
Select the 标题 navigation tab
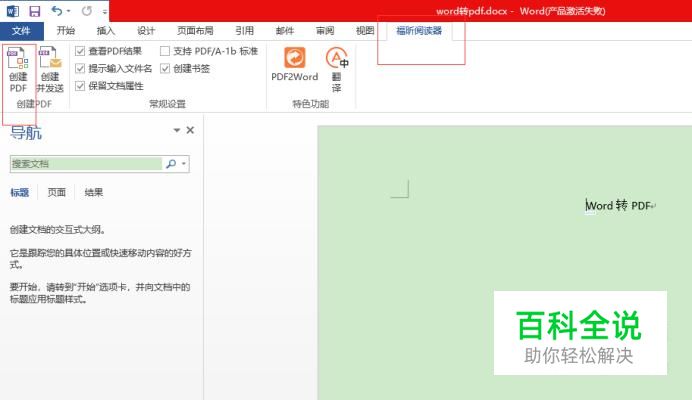19,192
